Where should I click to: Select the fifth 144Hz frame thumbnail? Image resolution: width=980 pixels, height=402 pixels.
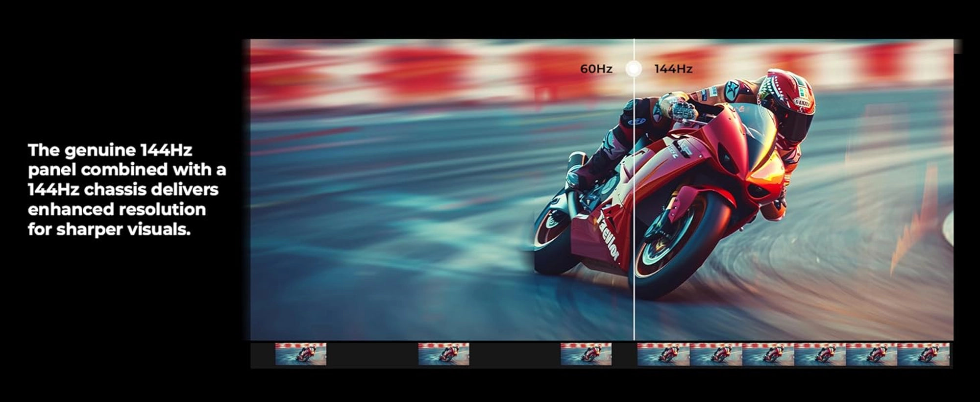click(x=871, y=354)
